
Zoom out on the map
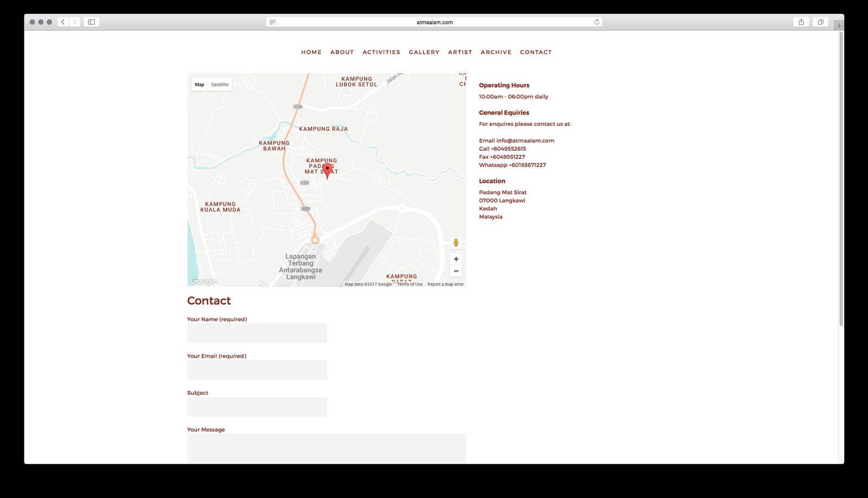pos(456,271)
